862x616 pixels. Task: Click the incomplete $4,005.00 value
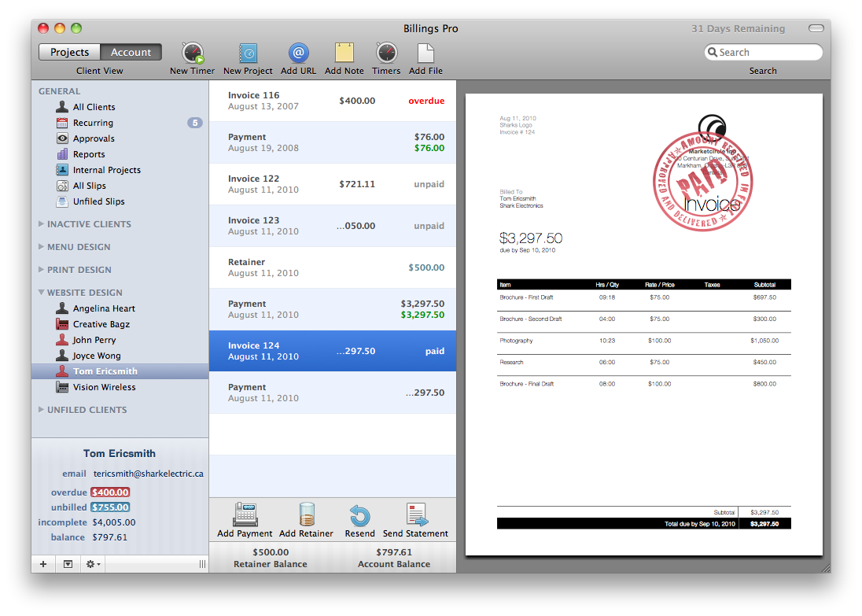coord(114,522)
